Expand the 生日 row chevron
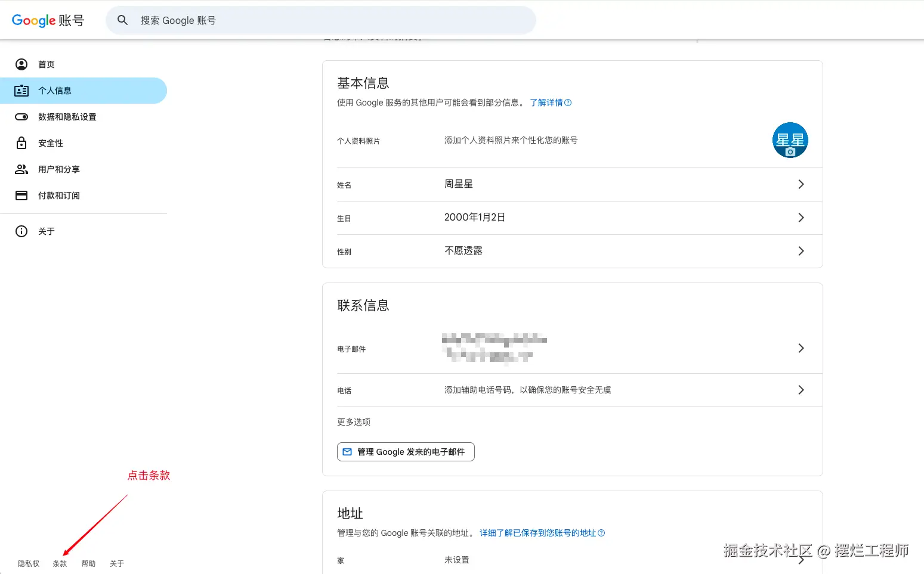 [801, 218]
